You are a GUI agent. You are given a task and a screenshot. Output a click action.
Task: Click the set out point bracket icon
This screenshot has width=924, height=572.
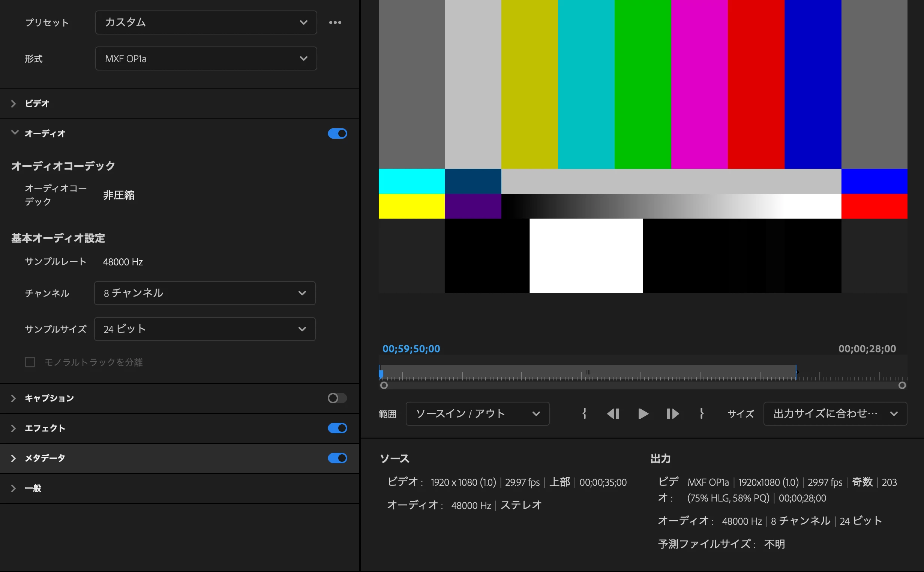pos(702,413)
